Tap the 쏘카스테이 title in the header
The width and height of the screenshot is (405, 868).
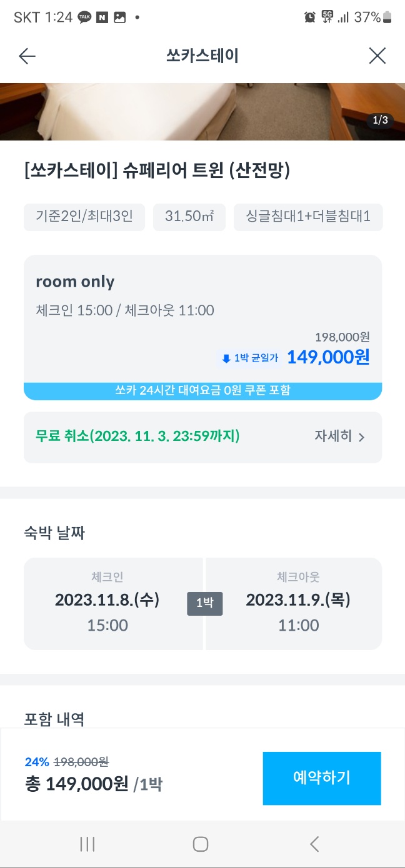(x=202, y=56)
